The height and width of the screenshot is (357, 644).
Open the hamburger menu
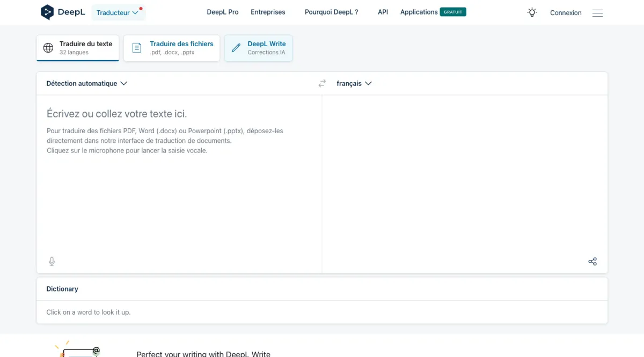[x=597, y=13]
